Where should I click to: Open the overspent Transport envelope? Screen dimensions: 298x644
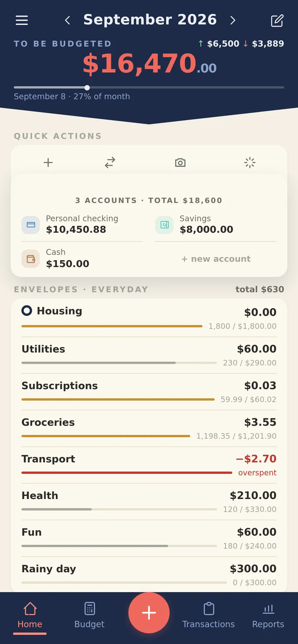pos(149,465)
